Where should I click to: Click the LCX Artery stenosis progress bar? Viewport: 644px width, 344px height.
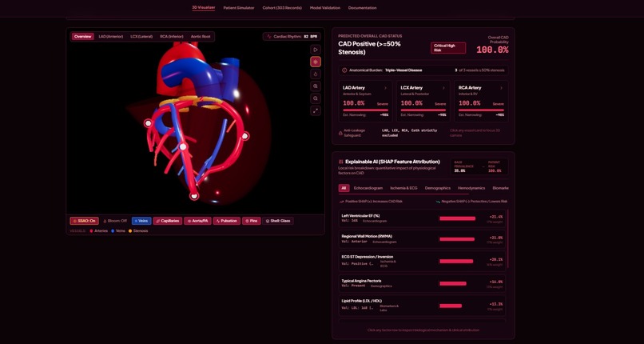tap(423, 110)
